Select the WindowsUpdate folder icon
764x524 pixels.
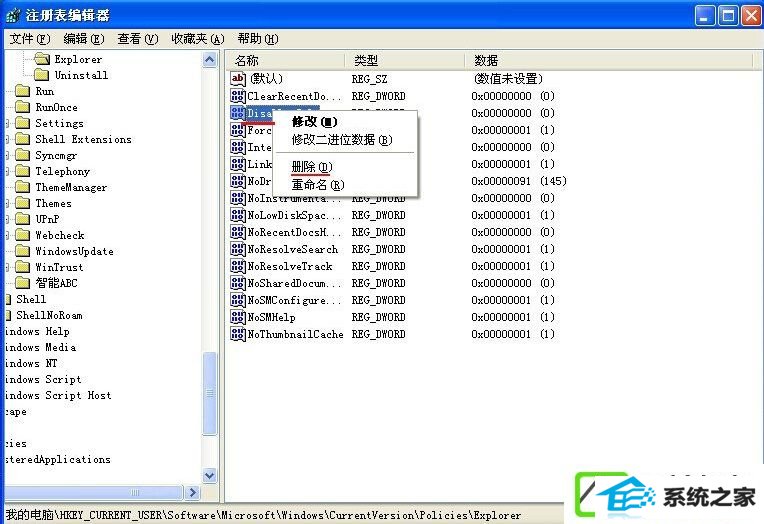tap(22, 252)
